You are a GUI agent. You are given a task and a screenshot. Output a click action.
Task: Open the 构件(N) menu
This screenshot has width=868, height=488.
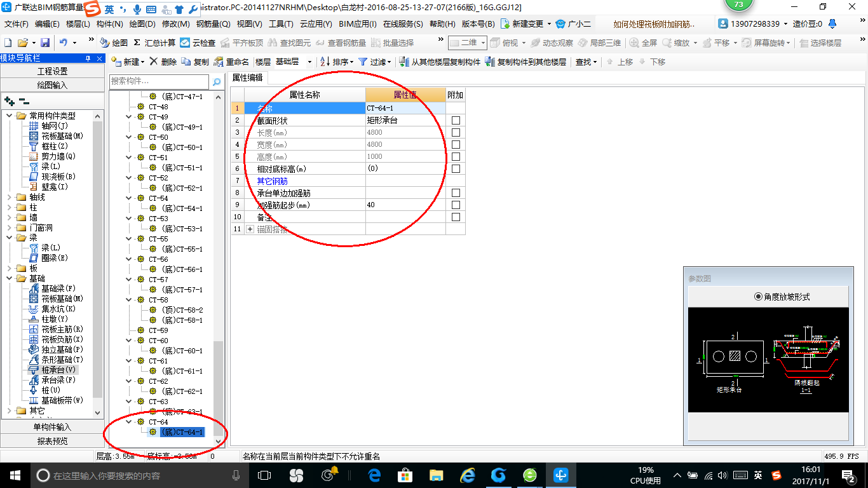click(109, 24)
